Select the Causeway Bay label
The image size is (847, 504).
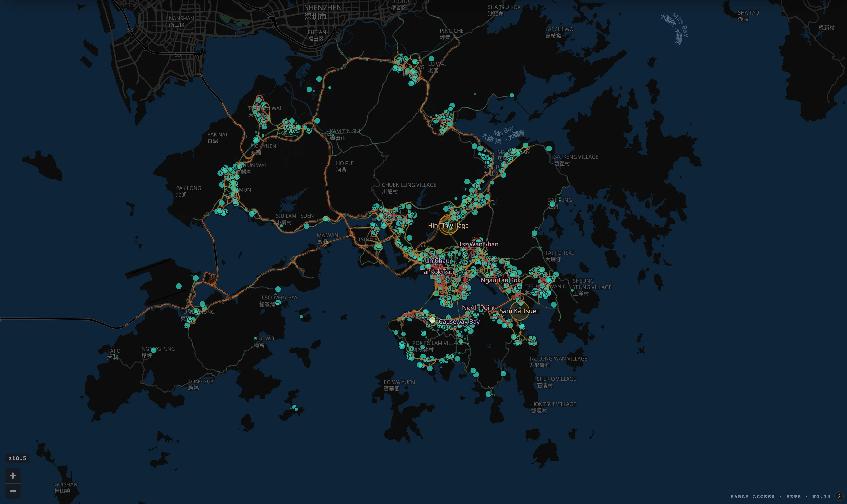tap(459, 322)
